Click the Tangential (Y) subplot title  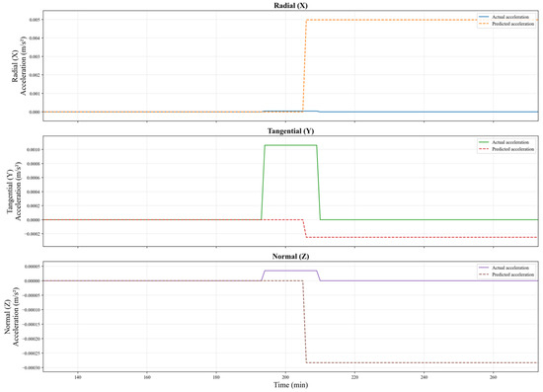pos(290,131)
